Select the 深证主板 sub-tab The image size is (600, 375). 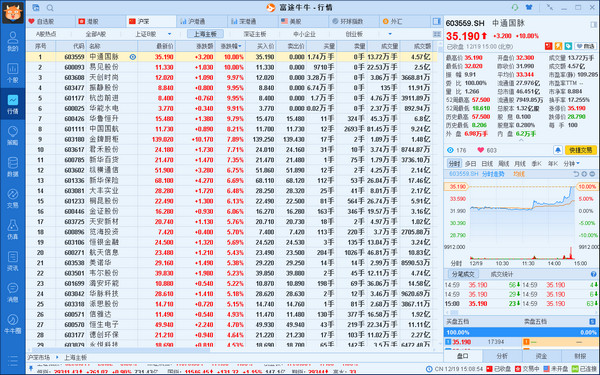(255, 34)
